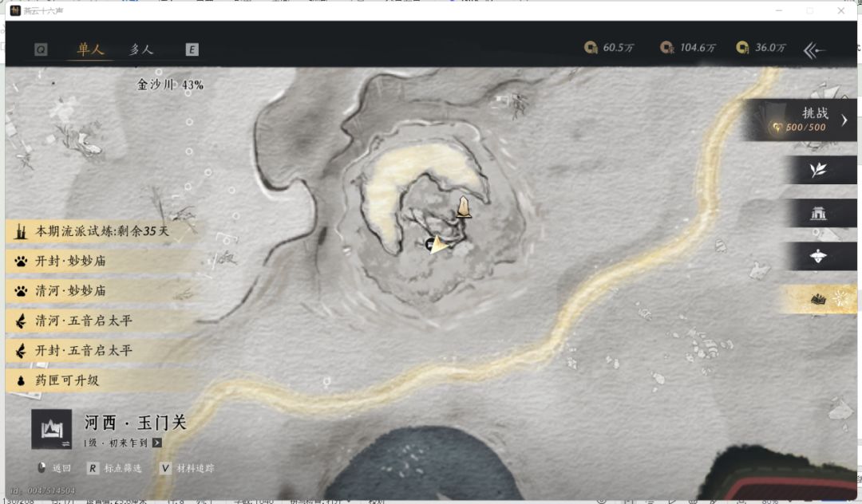Click the 60.5万 currency icon
The width and height of the screenshot is (862, 504).
coord(591,48)
